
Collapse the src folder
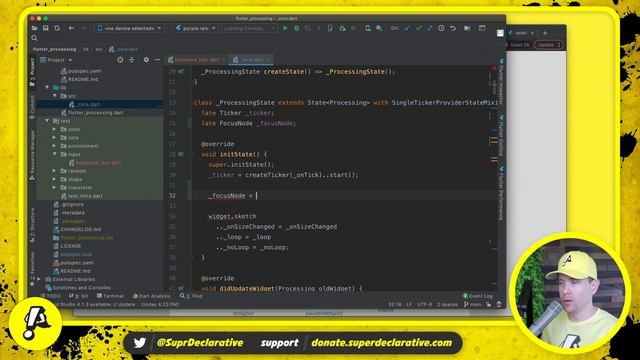(55, 96)
